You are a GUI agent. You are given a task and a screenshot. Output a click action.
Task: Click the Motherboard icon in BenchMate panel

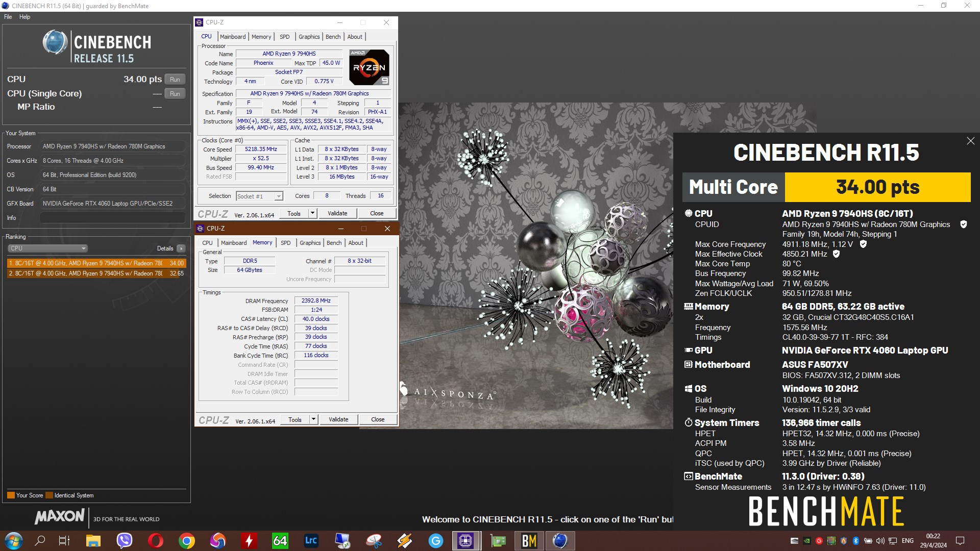[689, 365]
